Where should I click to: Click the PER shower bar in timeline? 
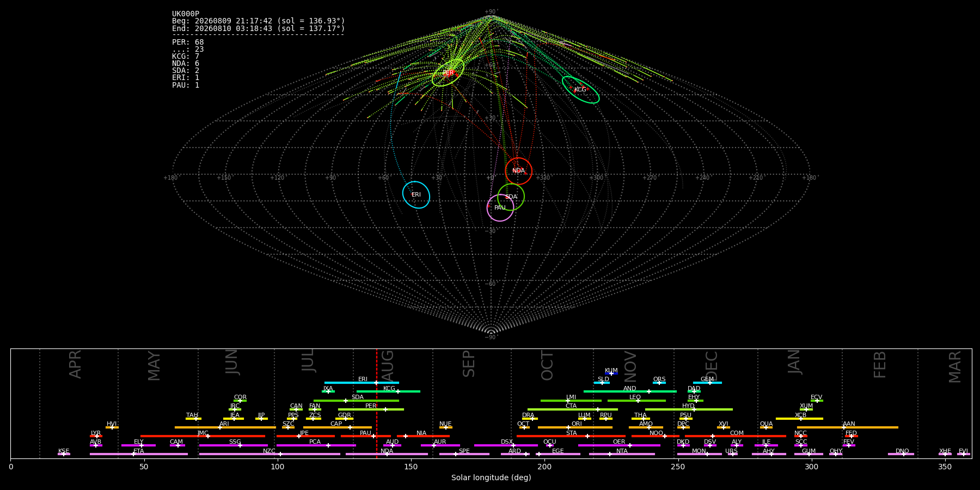pyautogui.click(x=371, y=409)
